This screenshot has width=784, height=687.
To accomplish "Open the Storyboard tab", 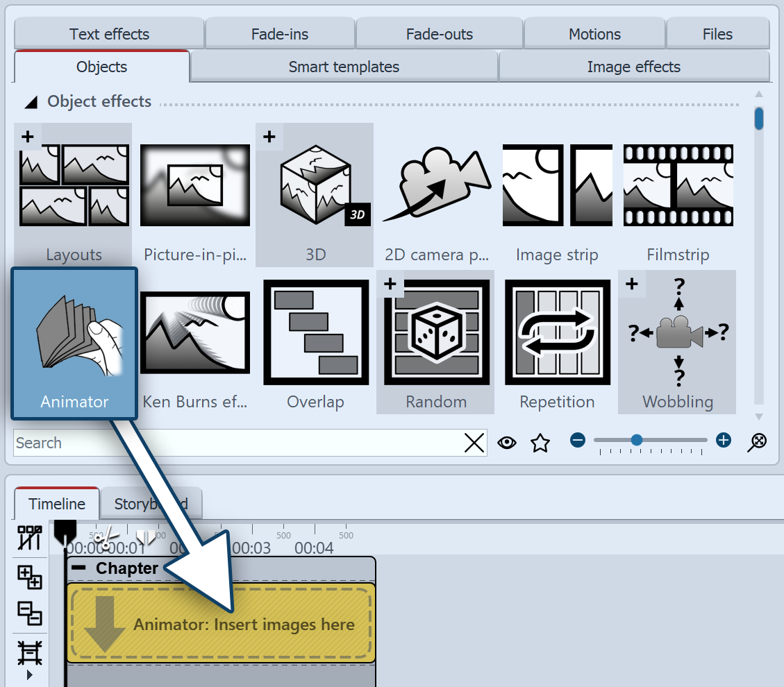I will click(x=151, y=504).
